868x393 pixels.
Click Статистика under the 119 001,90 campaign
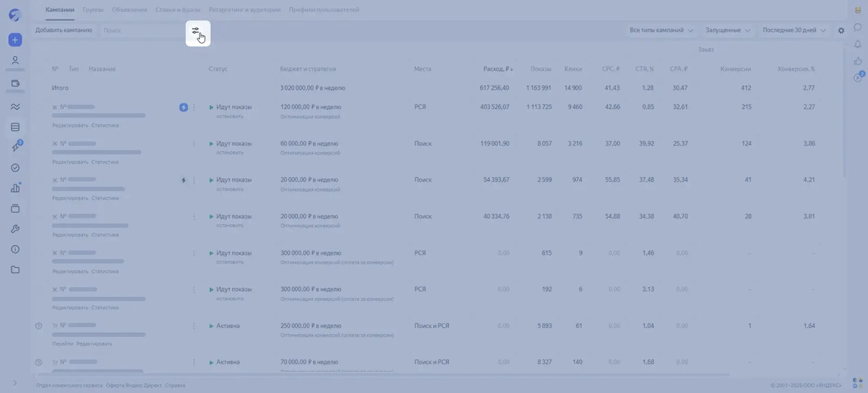coord(105,162)
